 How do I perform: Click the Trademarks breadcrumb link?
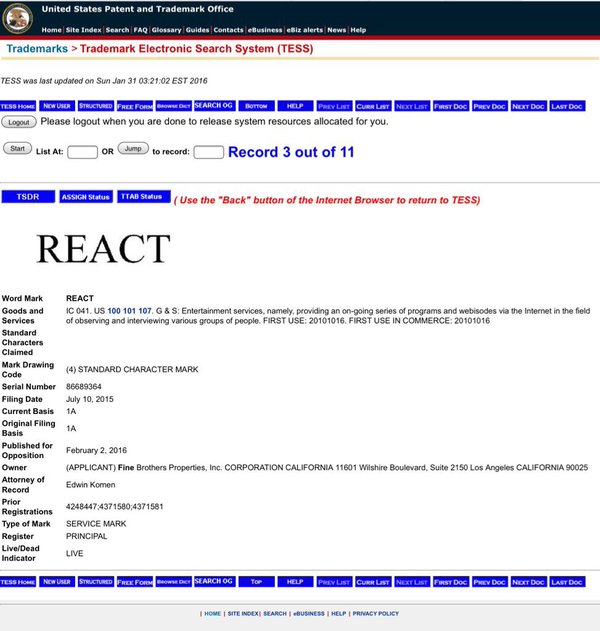(x=36, y=48)
